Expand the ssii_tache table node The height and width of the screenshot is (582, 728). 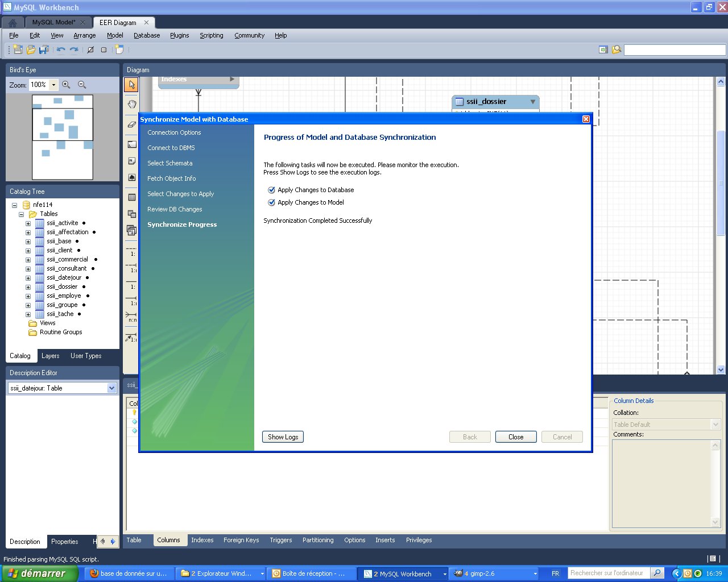[x=28, y=314]
